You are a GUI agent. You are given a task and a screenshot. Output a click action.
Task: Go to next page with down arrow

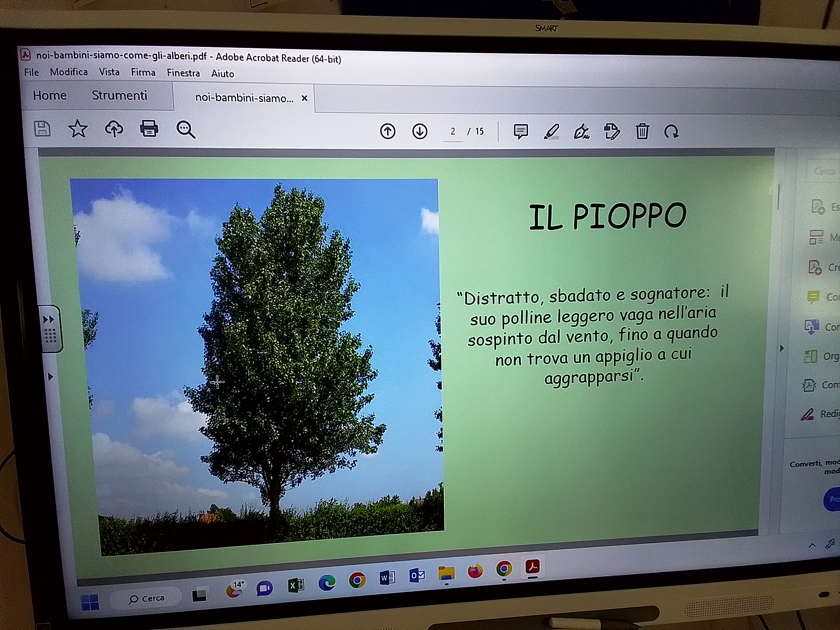tap(420, 132)
